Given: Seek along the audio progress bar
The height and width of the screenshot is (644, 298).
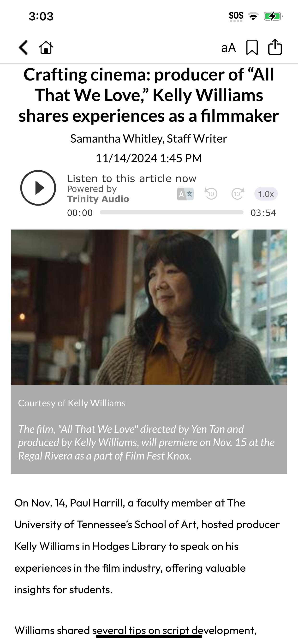Looking at the screenshot, I should pyautogui.click(x=172, y=213).
